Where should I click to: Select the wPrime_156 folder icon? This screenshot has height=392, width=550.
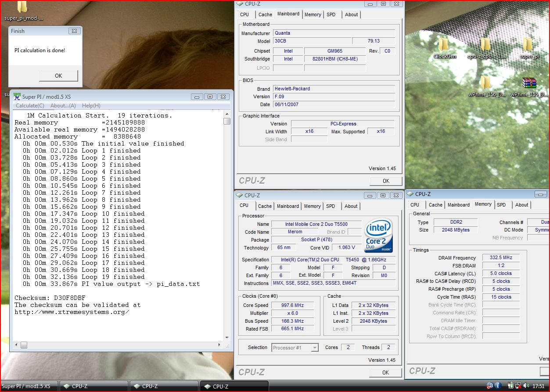[485, 82]
